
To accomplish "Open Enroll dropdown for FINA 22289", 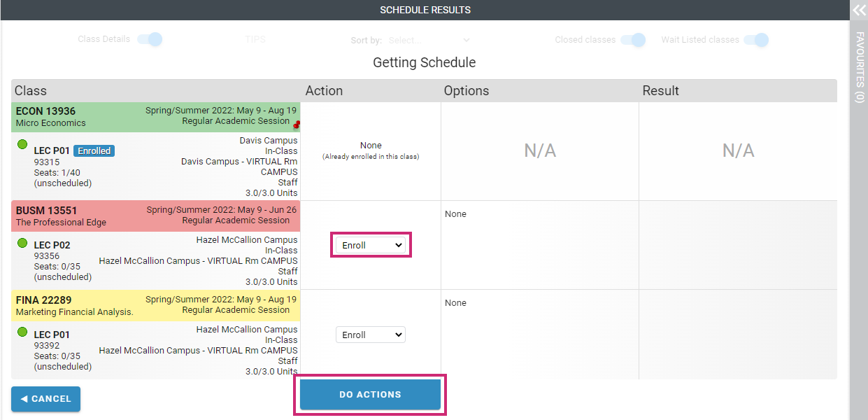I will click(371, 335).
